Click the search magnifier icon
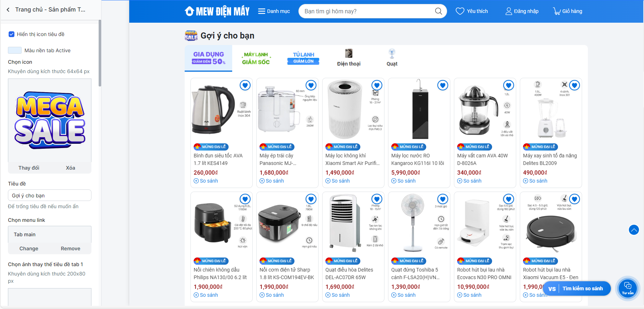This screenshot has width=644, height=309. tap(438, 11)
